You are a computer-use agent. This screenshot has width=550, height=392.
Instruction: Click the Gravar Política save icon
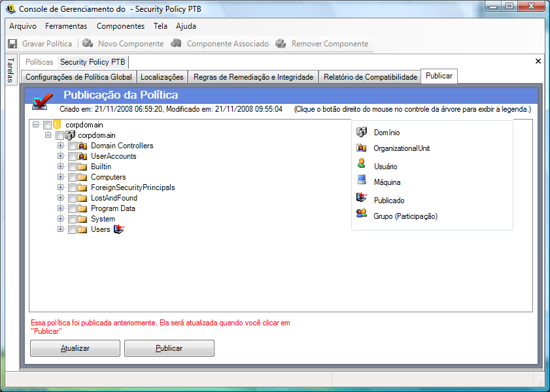[12, 44]
